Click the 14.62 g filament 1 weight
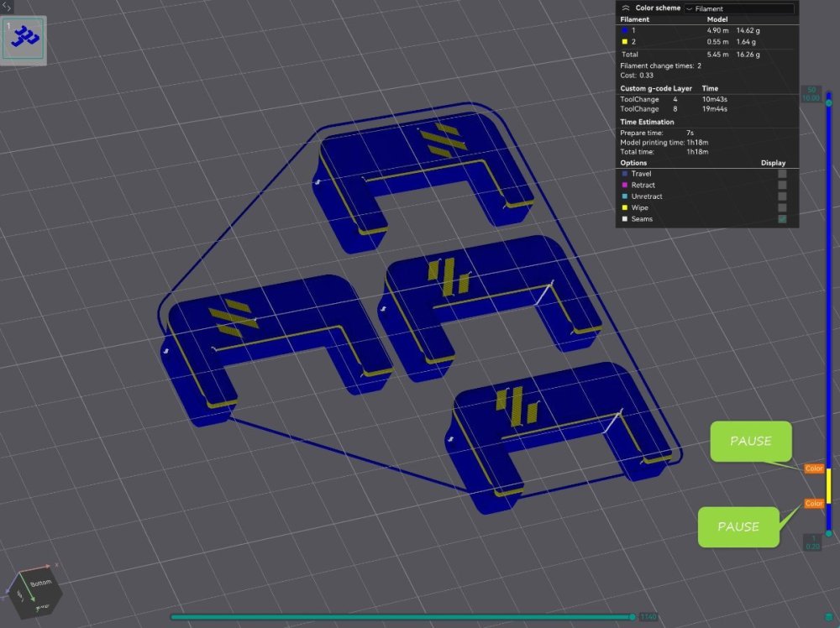The height and width of the screenshot is (628, 840). pos(748,30)
